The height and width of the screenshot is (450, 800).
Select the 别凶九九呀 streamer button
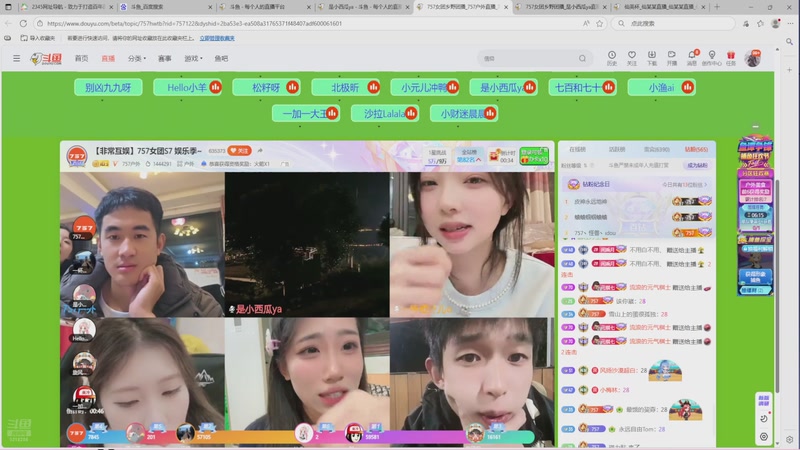click(108, 87)
